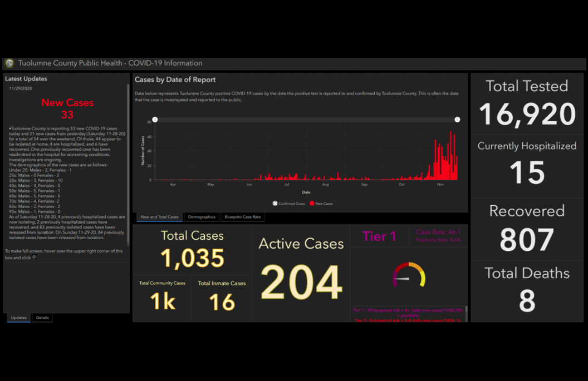The width and height of the screenshot is (588, 381).
Task: Switch to the Demographics tab
Action: point(202,217)
